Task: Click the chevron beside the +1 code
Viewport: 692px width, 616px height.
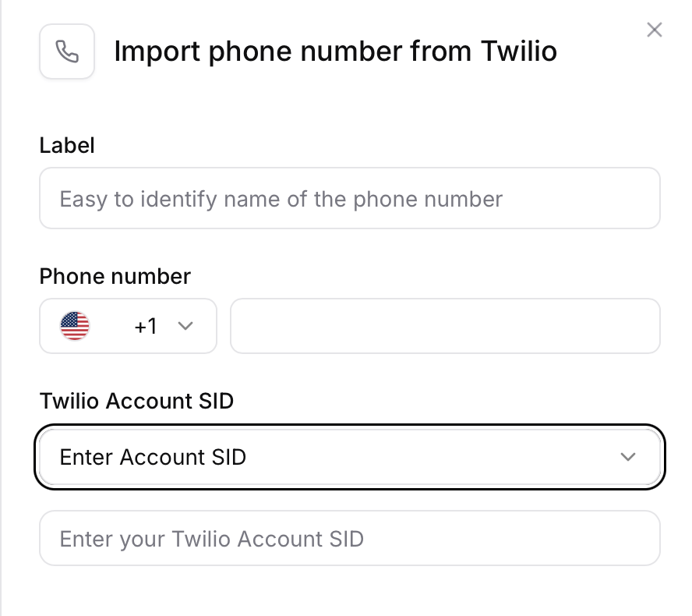Action: coord(185,326)
